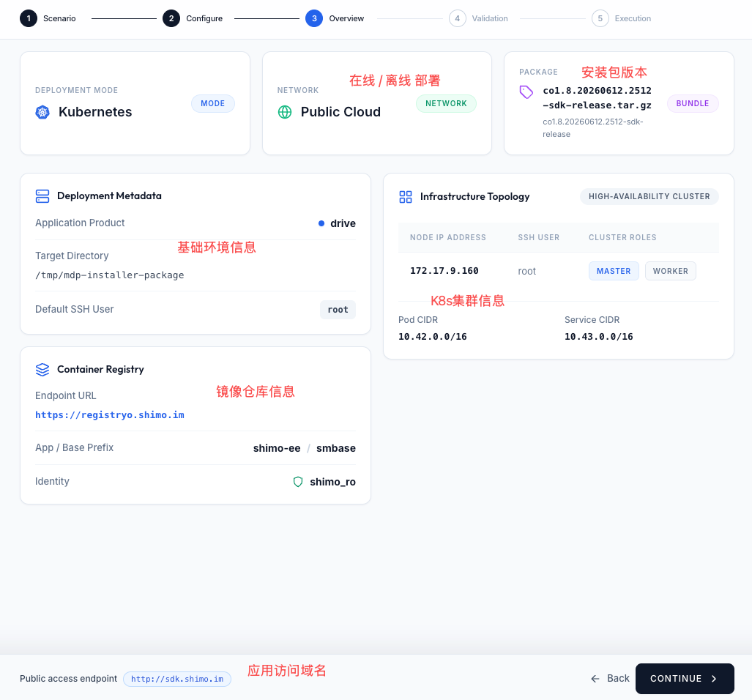
Task: Go to step 2 Configure
Action: [171, 18]
